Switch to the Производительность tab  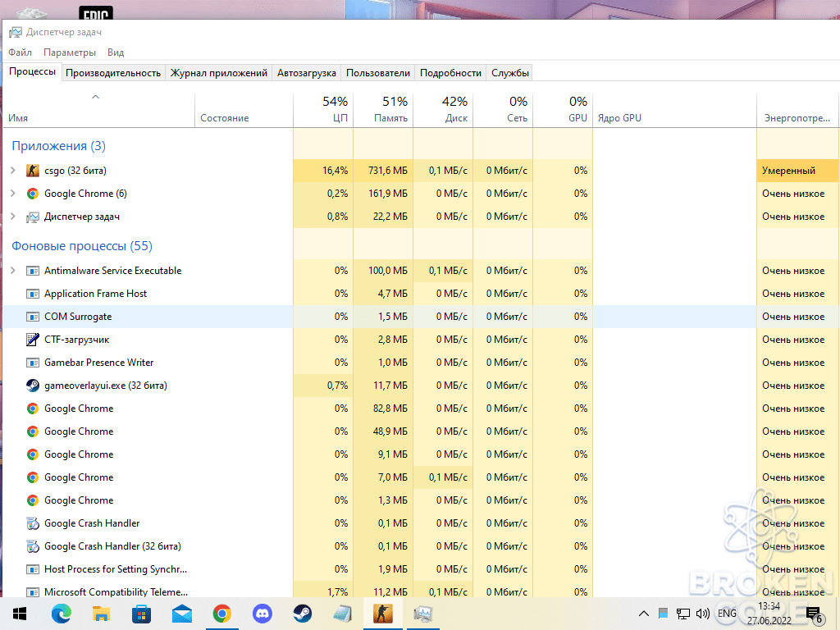(113, 73)
